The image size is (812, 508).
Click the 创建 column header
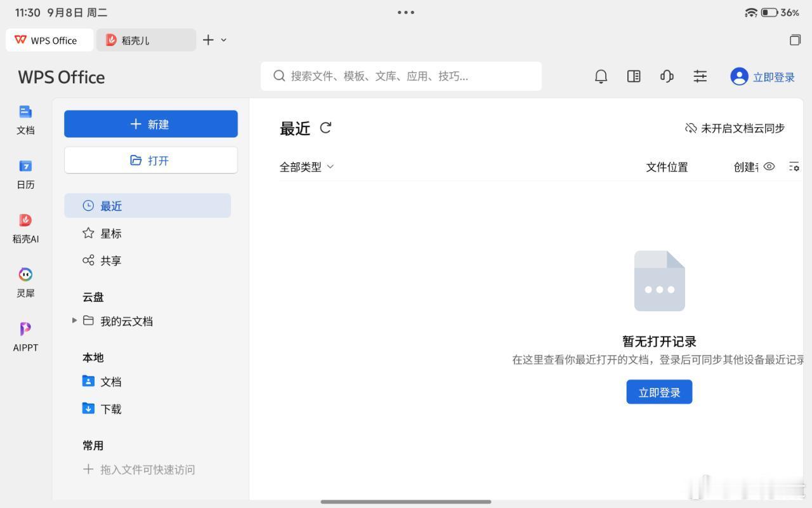[746, 167]
